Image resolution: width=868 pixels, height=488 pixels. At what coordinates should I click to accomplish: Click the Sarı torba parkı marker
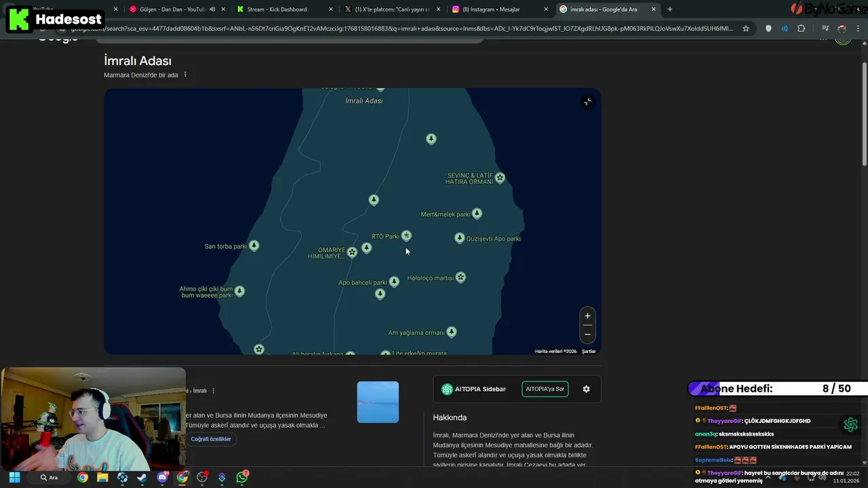pos(254,245)
